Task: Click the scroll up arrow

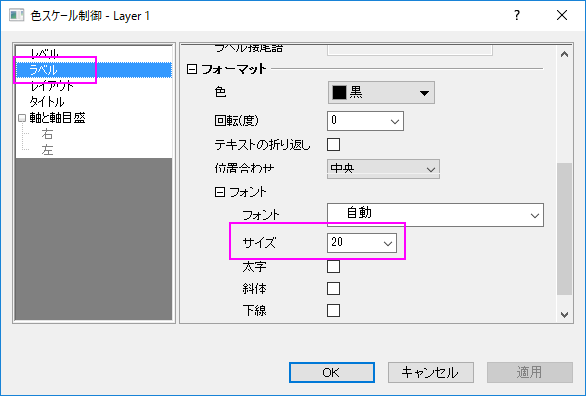Action: (x=564, y=55)
